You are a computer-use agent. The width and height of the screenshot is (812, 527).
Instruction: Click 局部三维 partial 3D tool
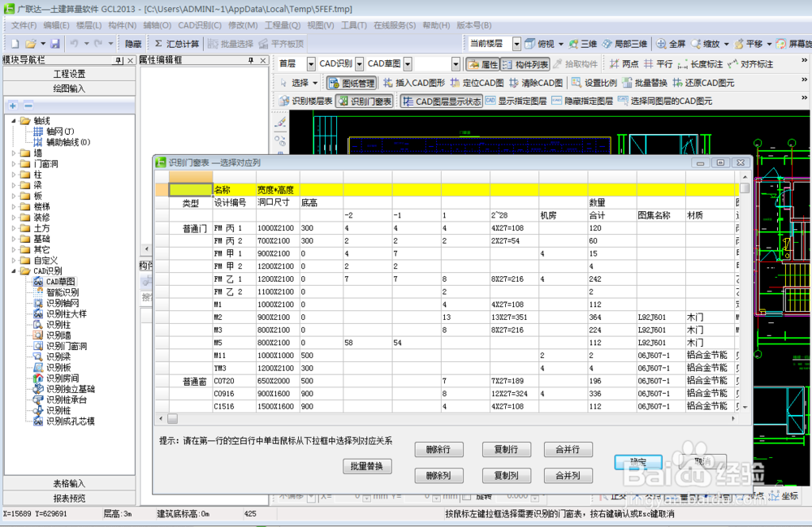(624, 44)
